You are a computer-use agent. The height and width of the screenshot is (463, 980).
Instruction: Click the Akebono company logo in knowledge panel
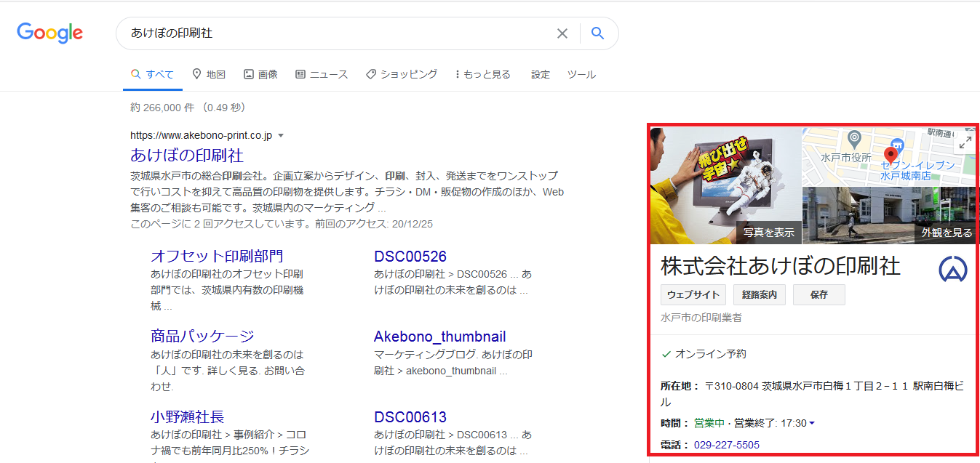pyautogui.click(x=953, y=270)
